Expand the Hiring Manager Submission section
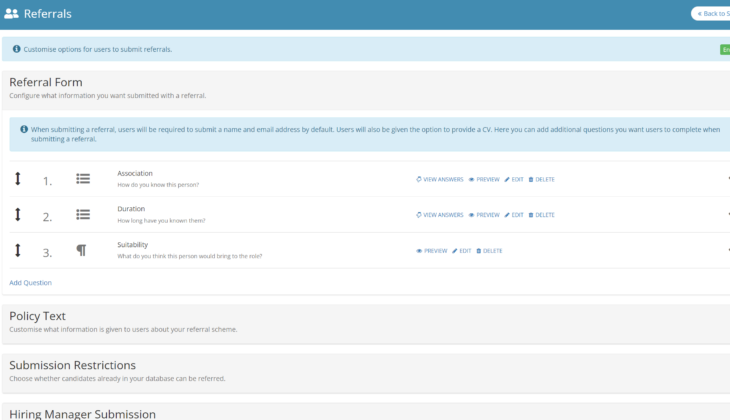Viewport: 730px width, 420px height. point(82,413)
